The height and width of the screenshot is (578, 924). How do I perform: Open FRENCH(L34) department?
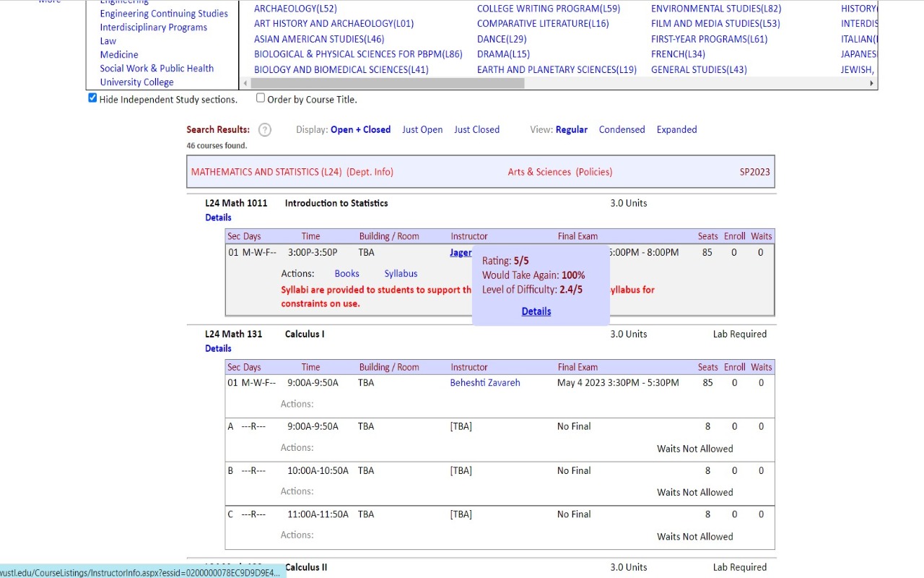click(x=678, y=54)
